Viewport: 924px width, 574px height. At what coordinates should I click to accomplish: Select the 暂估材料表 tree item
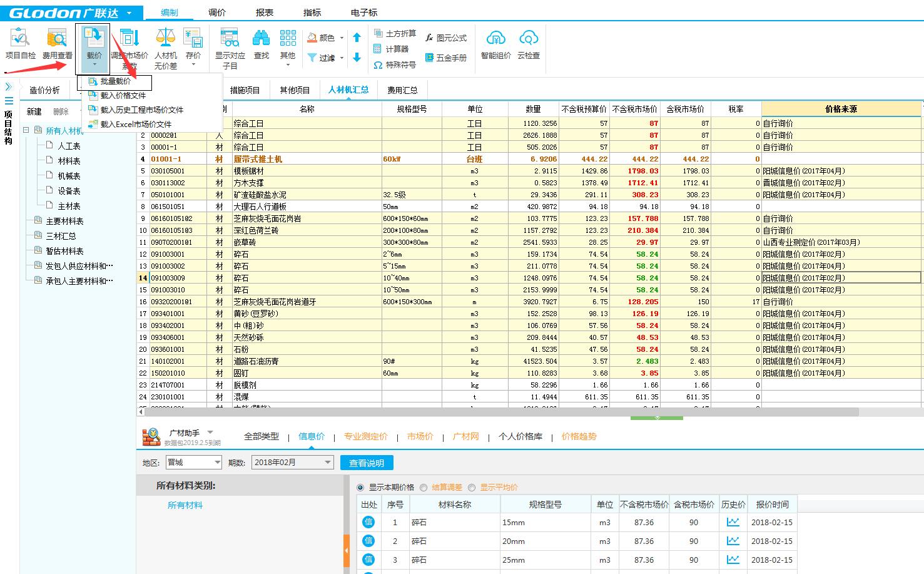pos(64,251)
